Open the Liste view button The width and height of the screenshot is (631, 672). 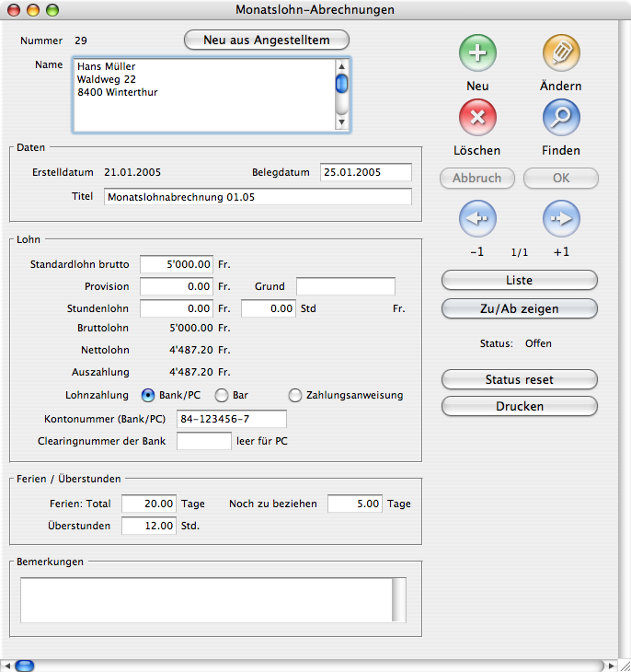(520, 280)
